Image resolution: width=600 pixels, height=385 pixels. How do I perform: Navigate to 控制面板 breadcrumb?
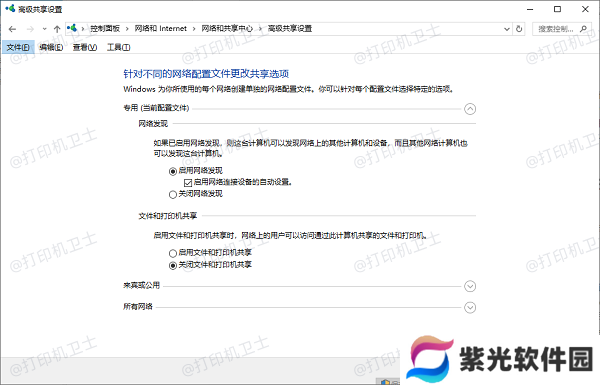click(x=105, y=28)
